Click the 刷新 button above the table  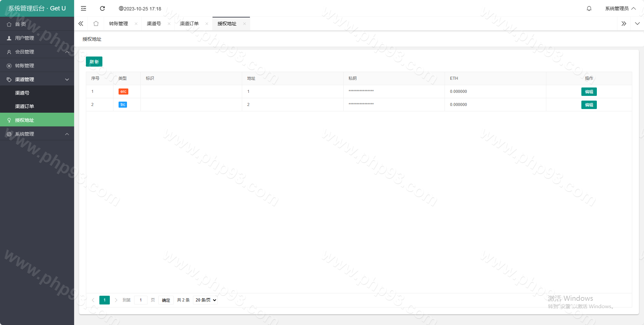[94, 62]
